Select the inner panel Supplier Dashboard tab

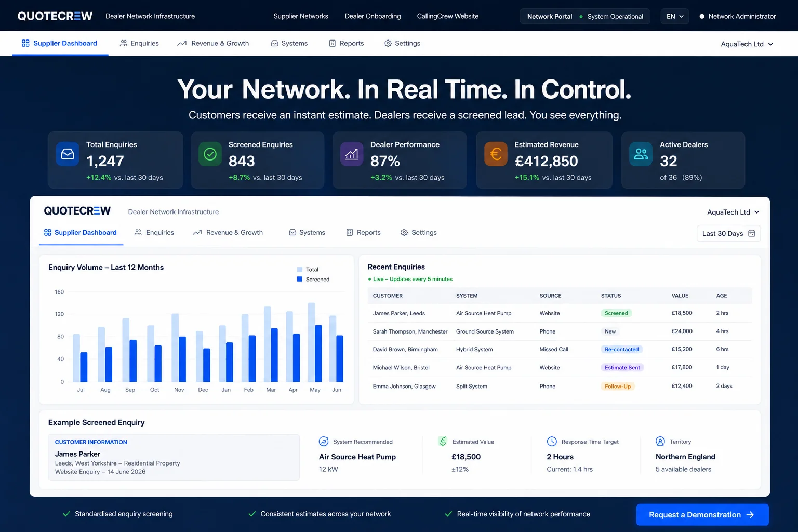point(81,232)
